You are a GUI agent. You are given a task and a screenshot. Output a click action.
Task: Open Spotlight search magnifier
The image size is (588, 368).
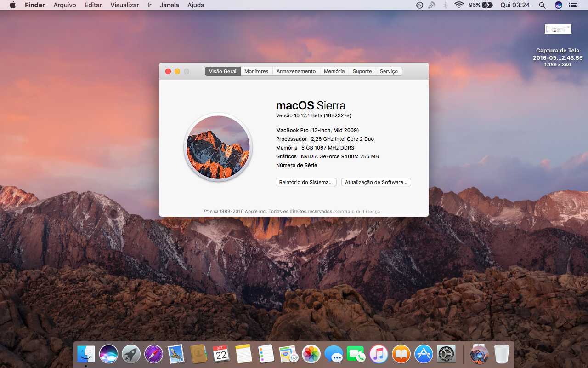coord(542,5)
